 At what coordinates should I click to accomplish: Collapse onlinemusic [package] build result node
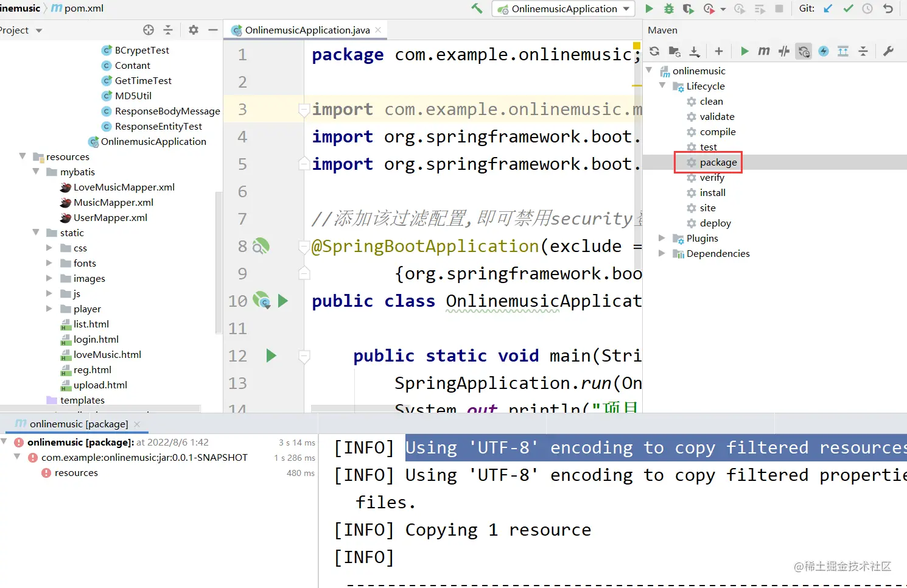coord(5,442)
